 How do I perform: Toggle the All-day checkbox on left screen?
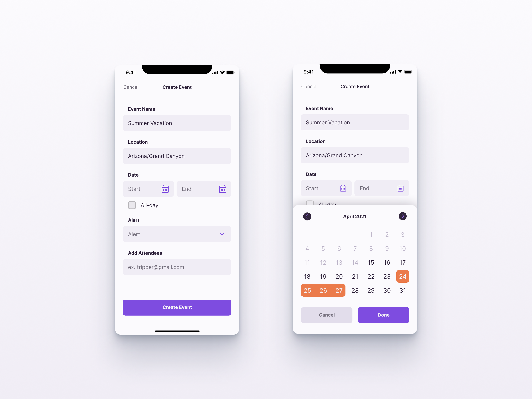pos(131,205)
